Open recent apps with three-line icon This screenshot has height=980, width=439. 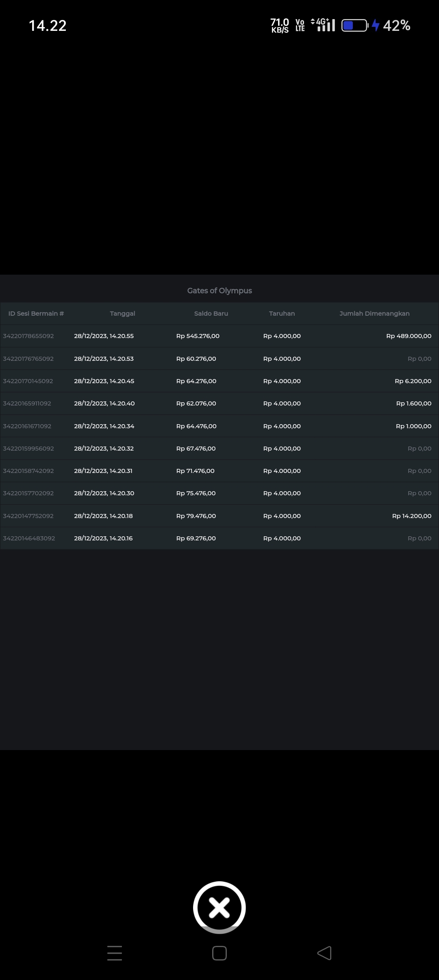coord(115,953)
